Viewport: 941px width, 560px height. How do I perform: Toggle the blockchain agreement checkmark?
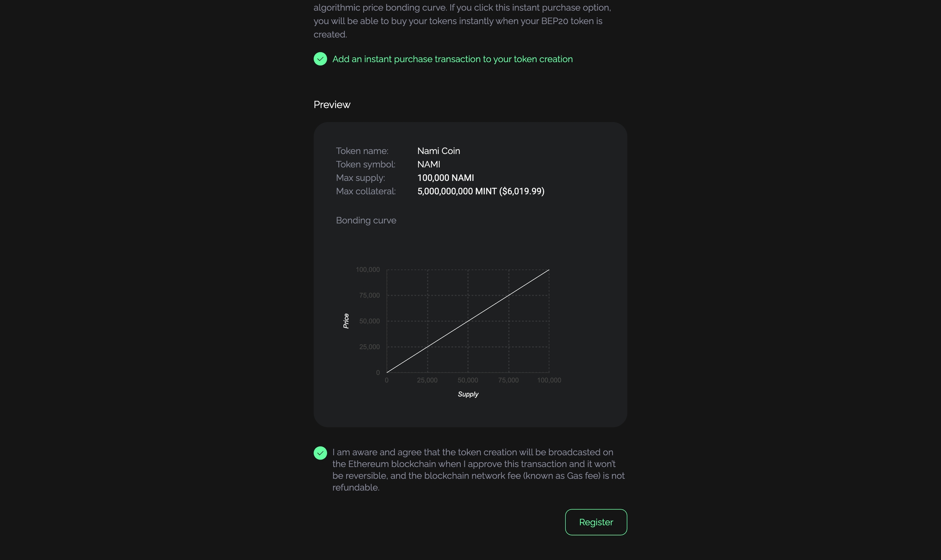click(320, 453)
